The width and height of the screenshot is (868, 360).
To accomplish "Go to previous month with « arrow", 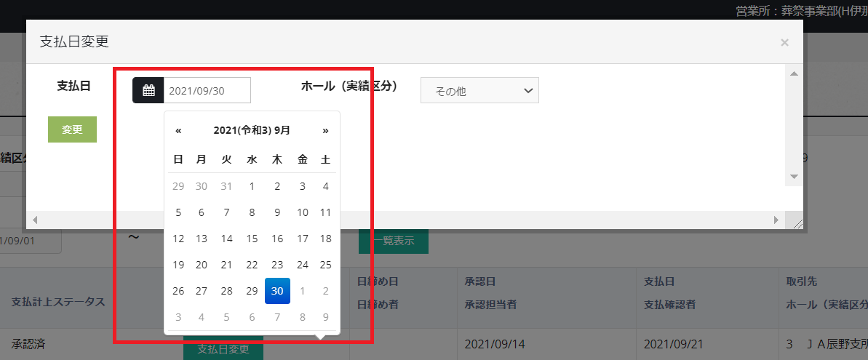I will coord(178,131).
